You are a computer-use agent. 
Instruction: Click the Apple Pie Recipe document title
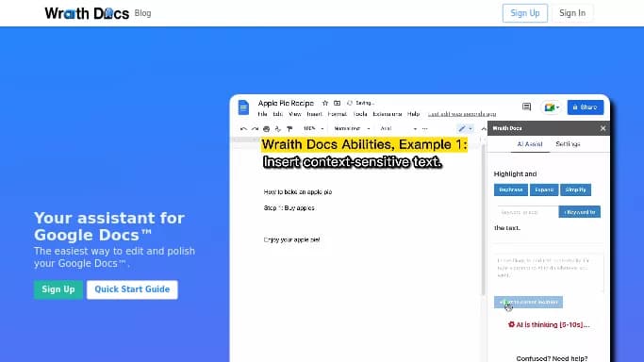tap(286, 103)
